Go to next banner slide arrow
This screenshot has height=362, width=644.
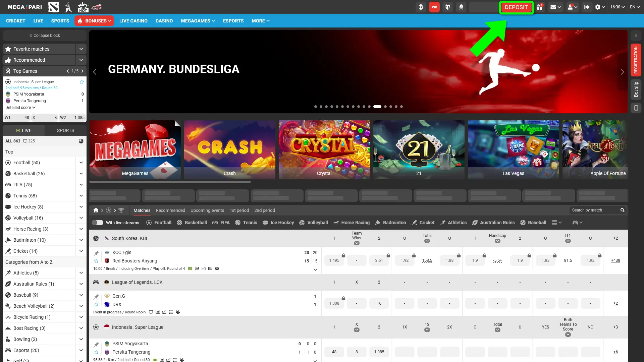click(x=622, y=72)
